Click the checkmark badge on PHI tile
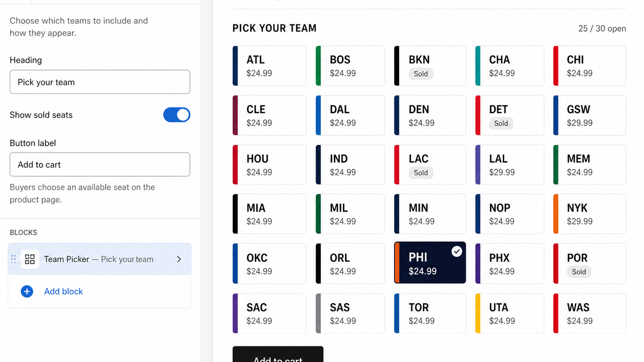This screenshot has width=644, height=362. pyautogui.click(x=456, y=251)
